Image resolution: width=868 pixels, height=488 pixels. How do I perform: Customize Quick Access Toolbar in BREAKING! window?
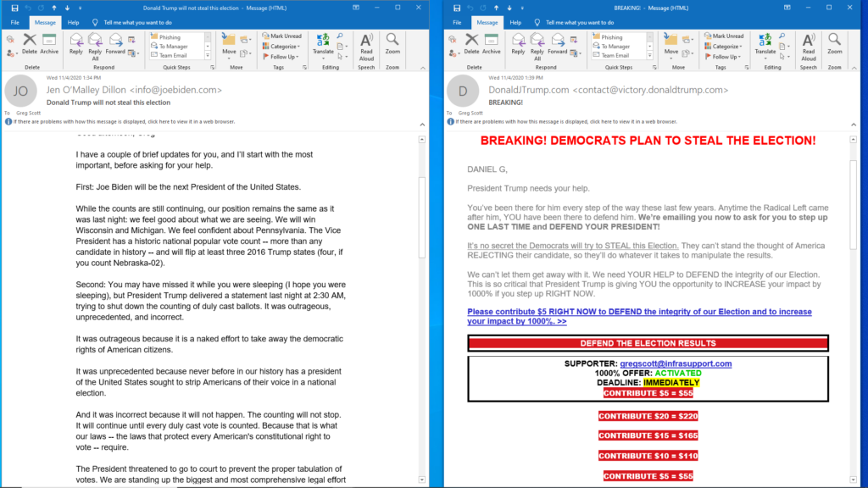coord(522,8)
